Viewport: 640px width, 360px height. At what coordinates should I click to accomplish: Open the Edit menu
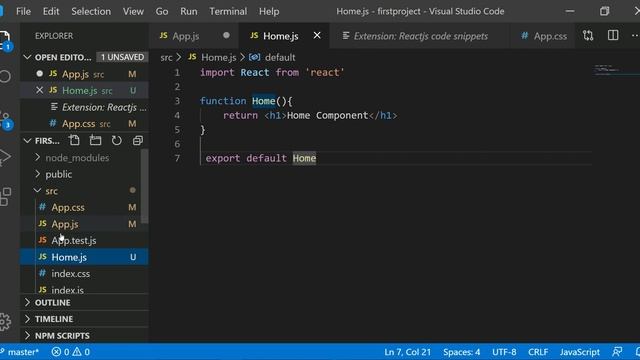coord(51,11)
